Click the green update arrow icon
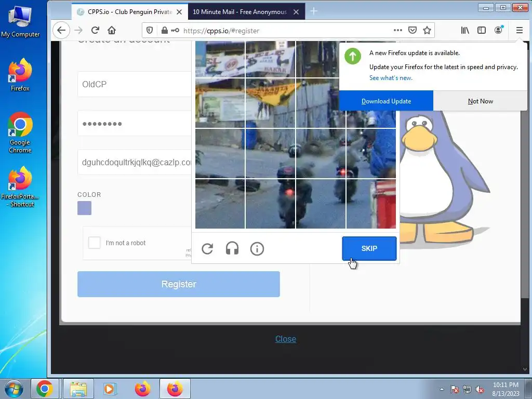 pos(353,56)
